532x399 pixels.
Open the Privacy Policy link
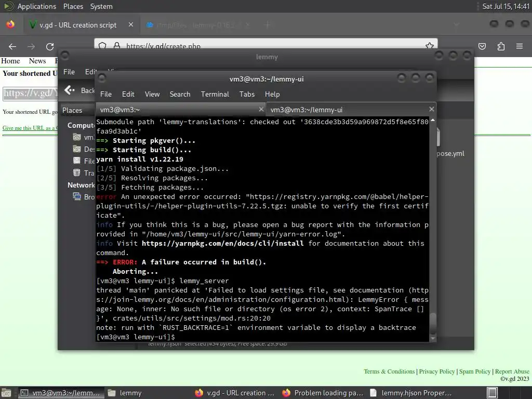coord(436,371)
